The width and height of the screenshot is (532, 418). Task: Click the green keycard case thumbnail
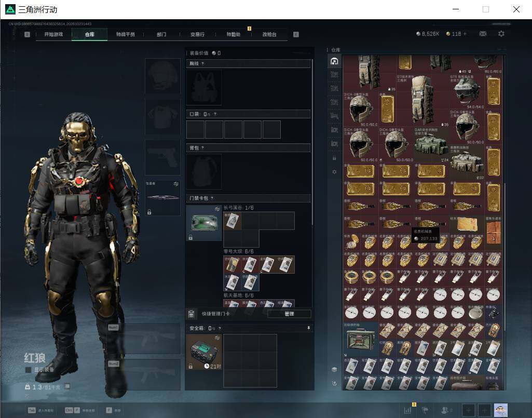pos(204,223)
